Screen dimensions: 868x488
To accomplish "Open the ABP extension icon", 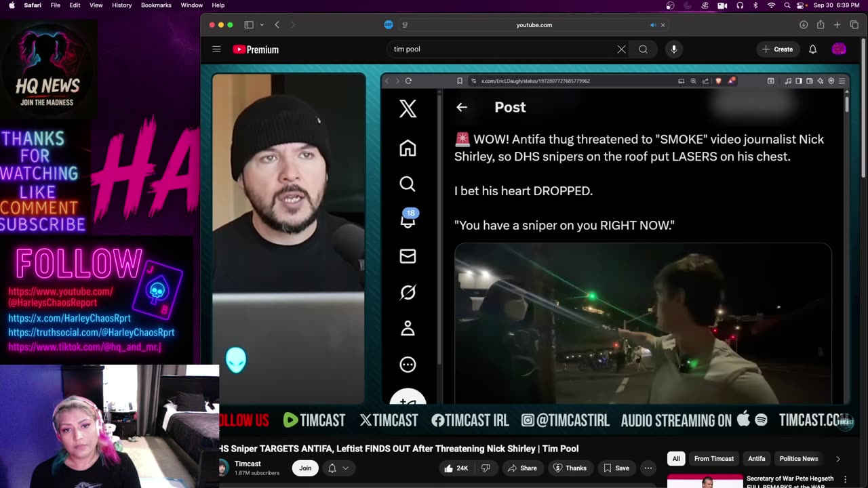I will tap(389, 25).
